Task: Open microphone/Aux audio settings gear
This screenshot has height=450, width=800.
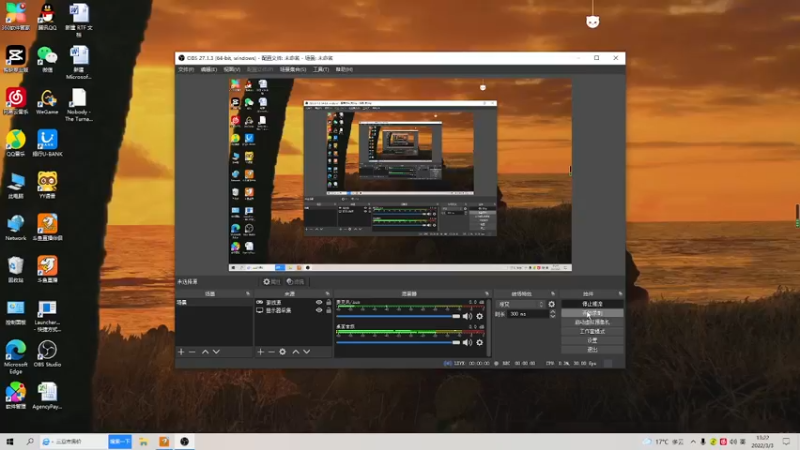Action: tap(480, 316)
